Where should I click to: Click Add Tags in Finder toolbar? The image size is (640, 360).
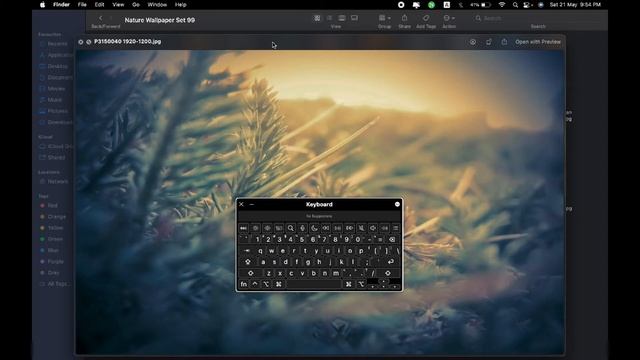426,18
